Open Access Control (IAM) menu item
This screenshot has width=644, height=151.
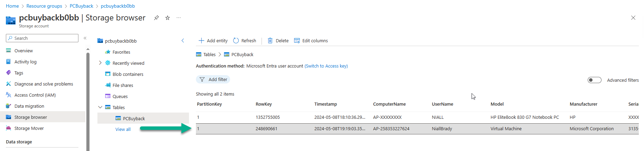[x=35, y=95]
